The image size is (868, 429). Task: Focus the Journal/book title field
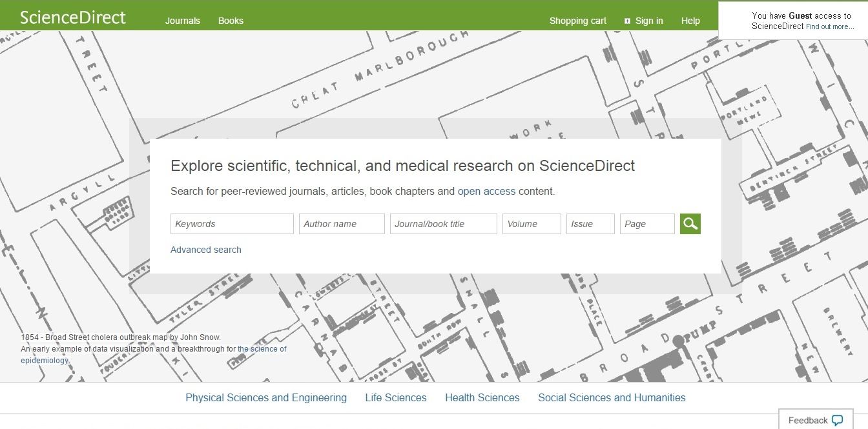click(x=444, y=224)
